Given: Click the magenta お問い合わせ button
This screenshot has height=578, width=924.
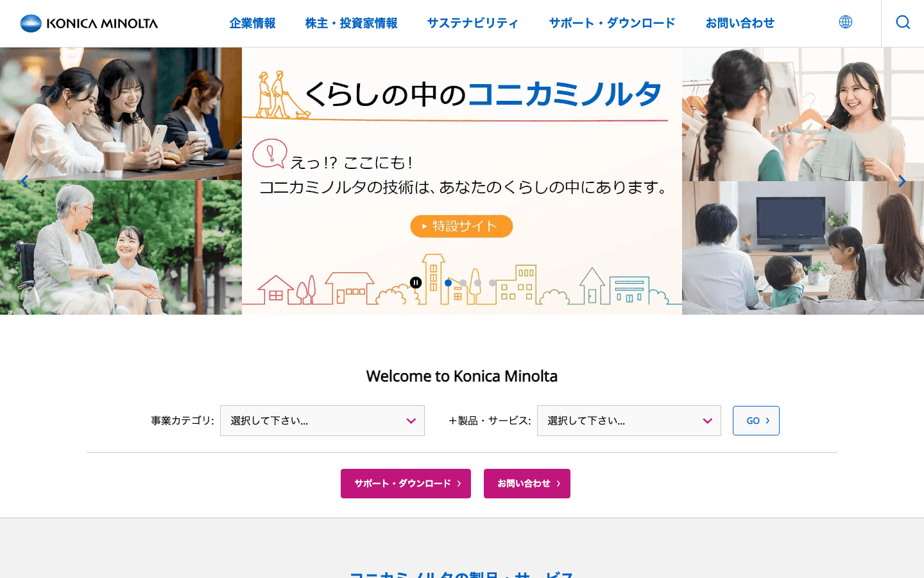Looking at the screenshot, I should (x=527, y=484).
